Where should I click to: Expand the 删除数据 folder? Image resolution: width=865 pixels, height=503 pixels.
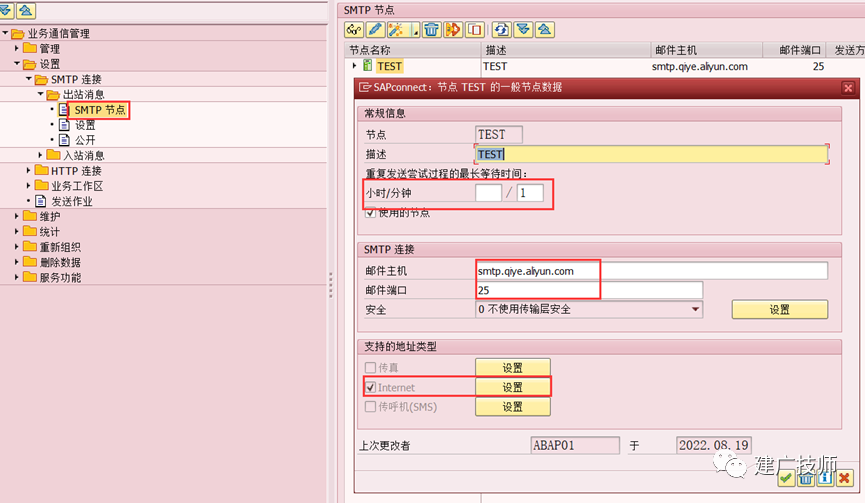click(17, 262)
